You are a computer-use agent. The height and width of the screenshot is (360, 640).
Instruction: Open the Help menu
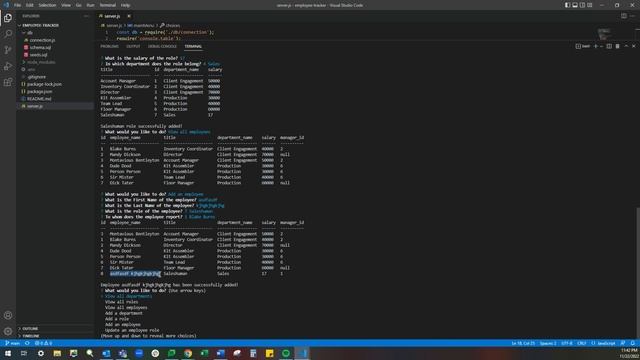(x=126, y=5)
